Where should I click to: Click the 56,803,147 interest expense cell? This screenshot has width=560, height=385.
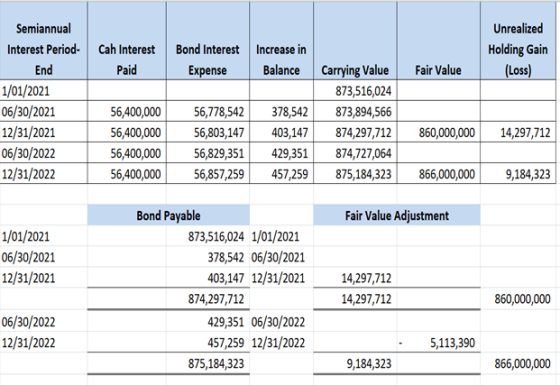point(208,132)
